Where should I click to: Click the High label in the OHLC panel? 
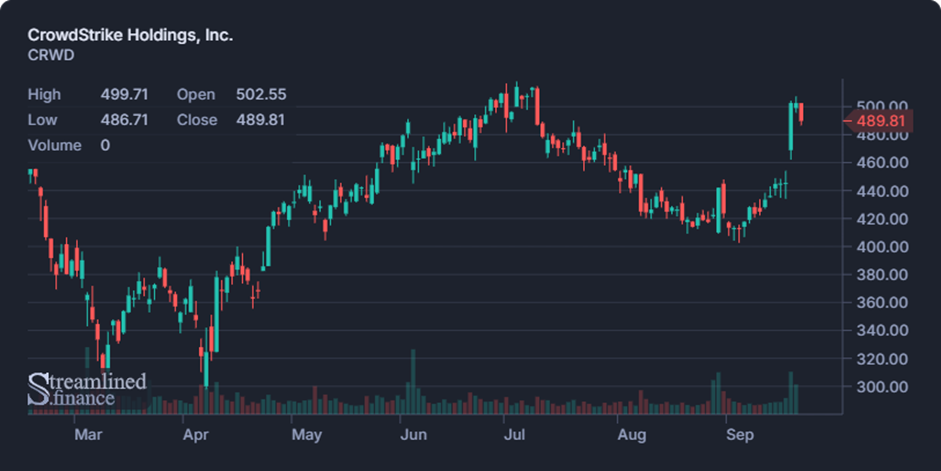(x=44, y=95)
